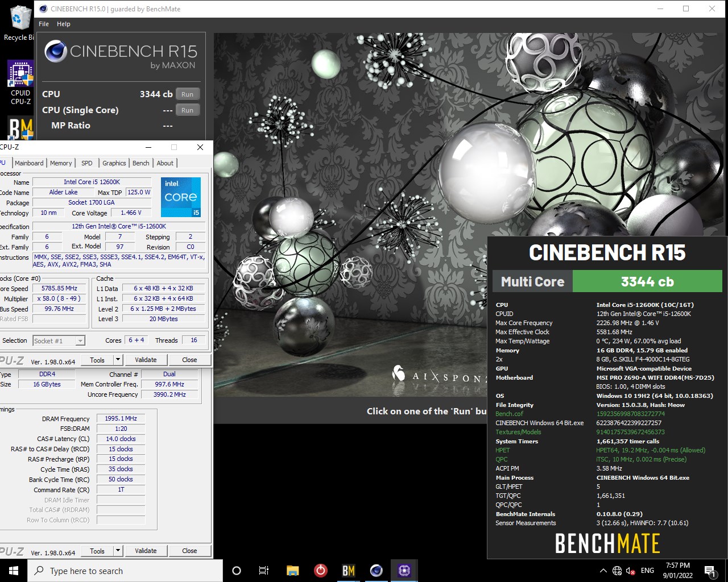Click the Cortana circle on the taskbar
The width and height of the screenshot is (728, 582).
pyautogui.click(x=237, y=571)
